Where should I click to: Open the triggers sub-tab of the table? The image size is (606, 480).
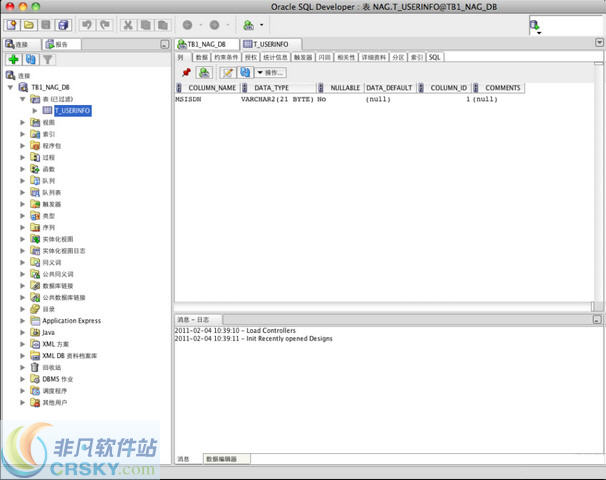click(x=303, y=57)
